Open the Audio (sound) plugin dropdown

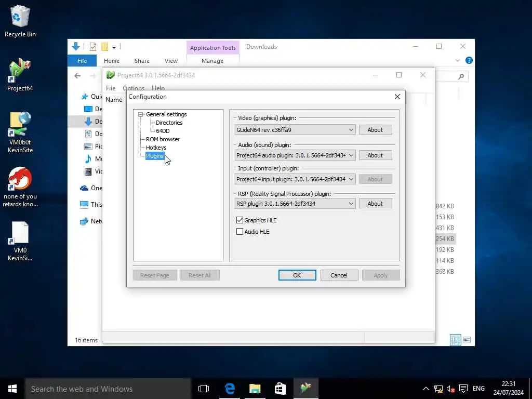click(x=295, y=155)
